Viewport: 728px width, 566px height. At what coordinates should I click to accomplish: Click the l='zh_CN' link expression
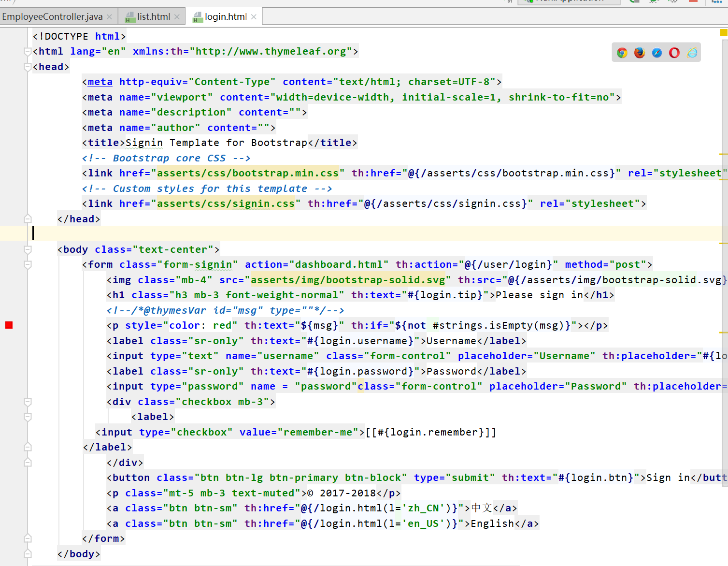pos(417,508)
